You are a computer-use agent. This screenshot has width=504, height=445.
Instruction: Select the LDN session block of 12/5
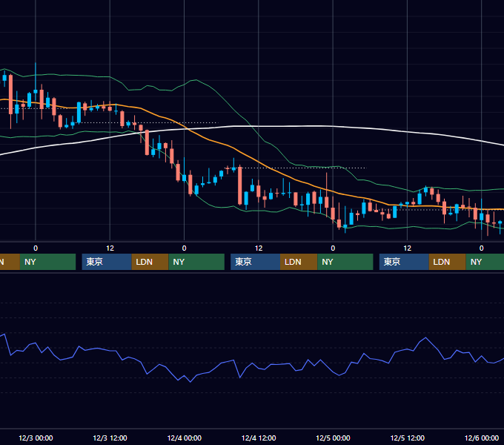pos(448,262)
